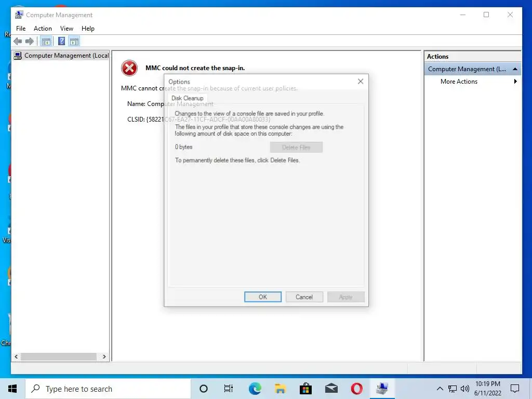Show hidden system tray icons
Image resolution: width=532 pixels, height=399 pixels.
coord(440,389)
